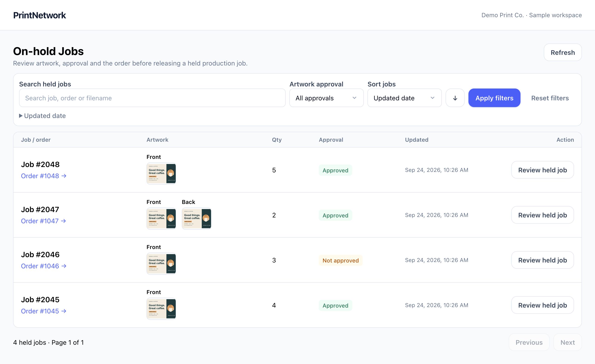Open Front artwork thumbnail of Job #2048
Viewport: 595px width, 364px height.
coord(161,174)
